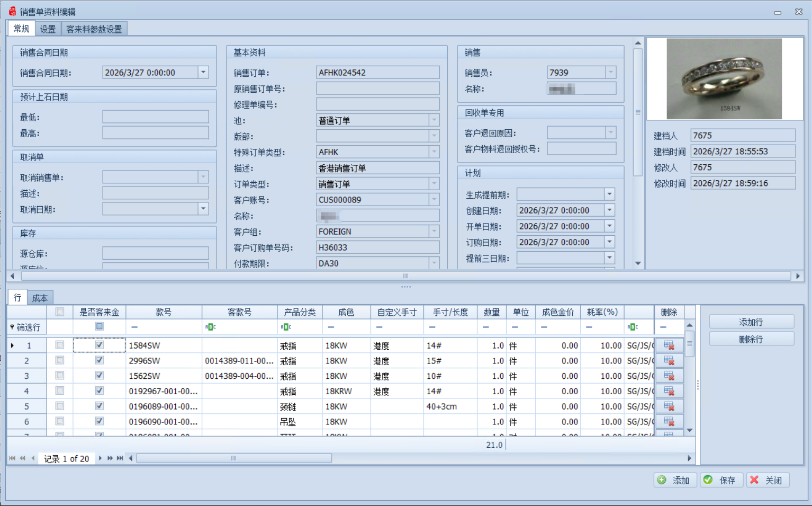This screenshot has width=812, height=506.
Task: Click delete icon for row 2996SW
Action: [669, 361]
